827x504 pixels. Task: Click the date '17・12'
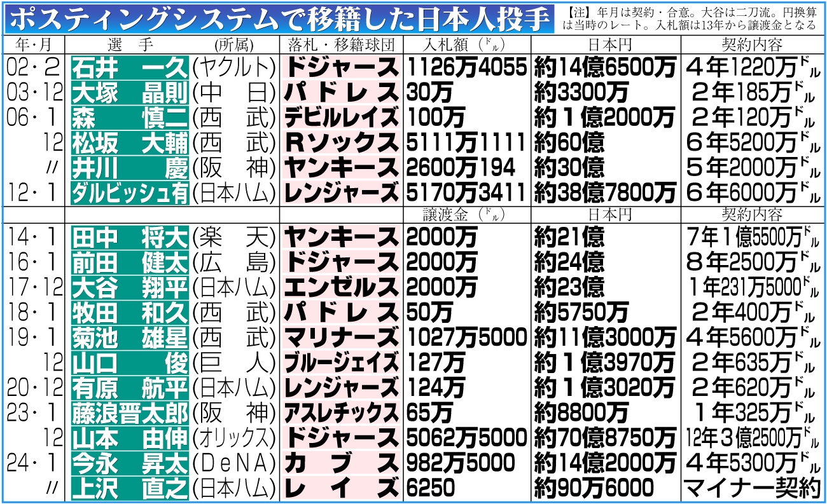(x=34, y=288)
